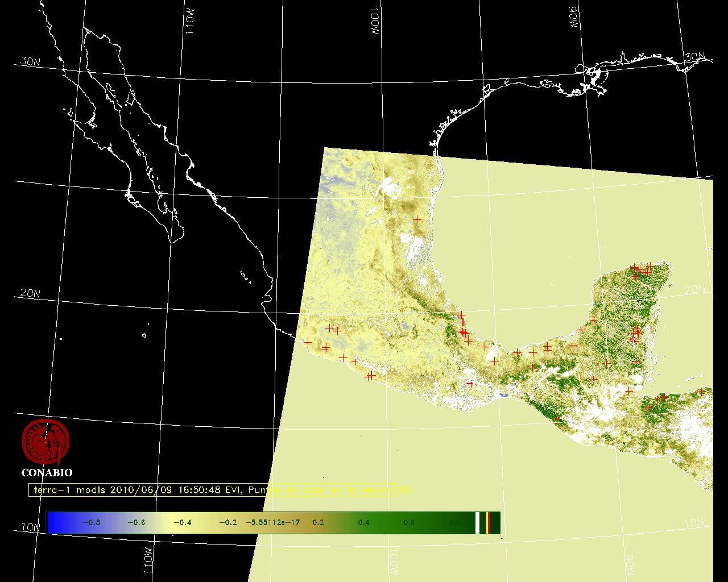Click the terra-1 modis caption text box
Image resolution: width=728 pixels, height=582 pixels.
[213, 490]
